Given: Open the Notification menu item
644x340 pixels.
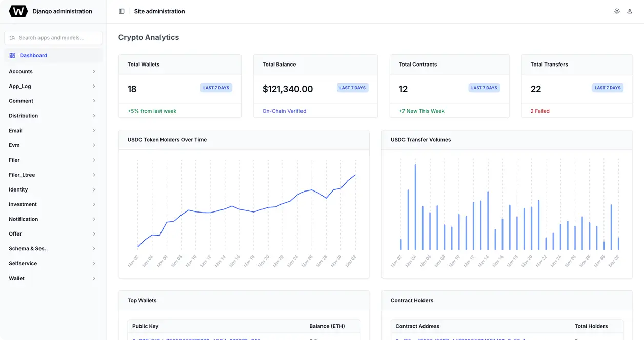Looking at the screenshot, I should click(x=53, y=219).
